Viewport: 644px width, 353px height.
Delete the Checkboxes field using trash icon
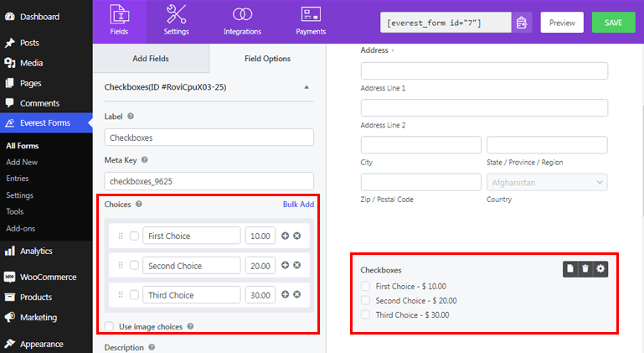click(x=585, y=268)
